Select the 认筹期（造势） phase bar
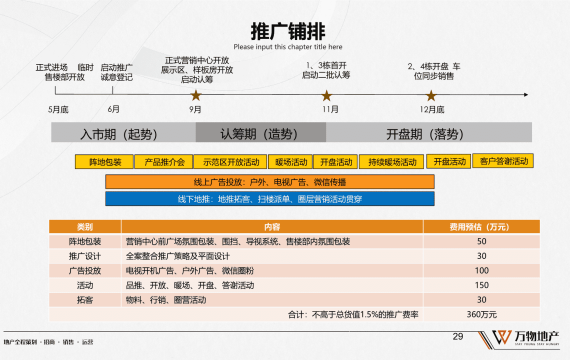Viewport: 570px width, 360px height. [x=261, y=132]
